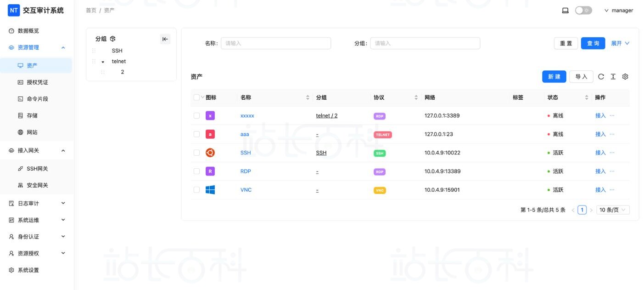Click the 新建 button
Screen dimensions: 644x290
554,77
